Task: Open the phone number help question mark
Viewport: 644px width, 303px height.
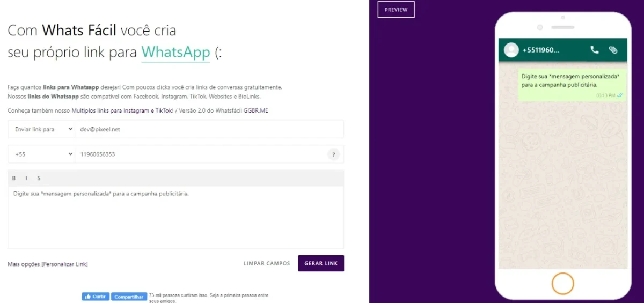Action: [333, 154]
